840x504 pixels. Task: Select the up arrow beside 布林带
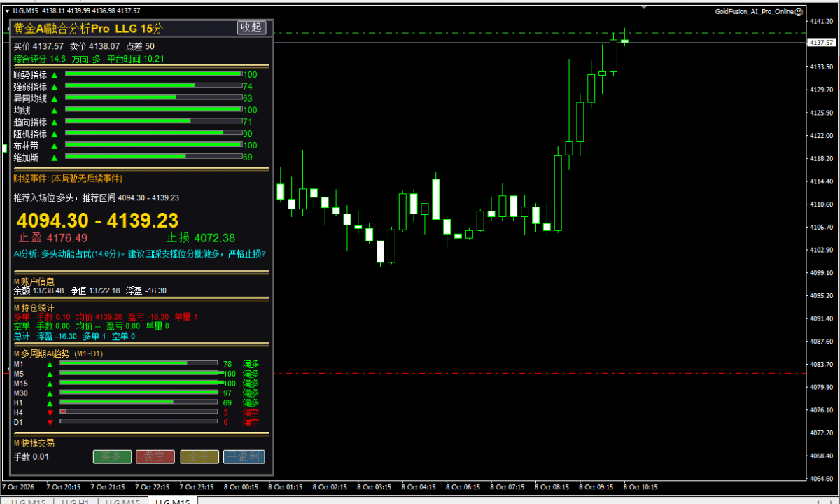pos(54,146)
